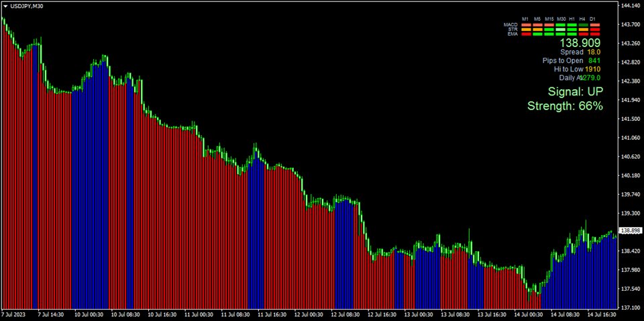644x321 pixels.
Task: Click the MACD indicator box for M1
Action: click(527, 25)
